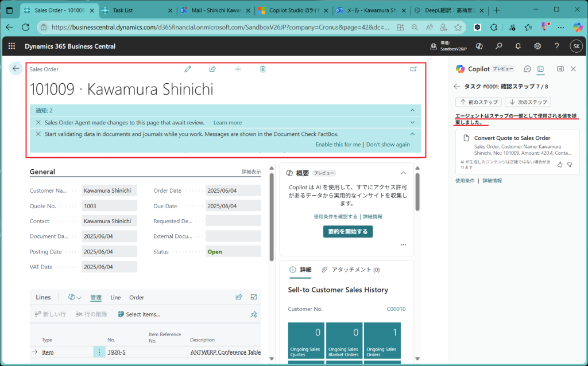Go back from task #0001 in Copilot
Screen dimensions: 588x366
click(457, 87)
